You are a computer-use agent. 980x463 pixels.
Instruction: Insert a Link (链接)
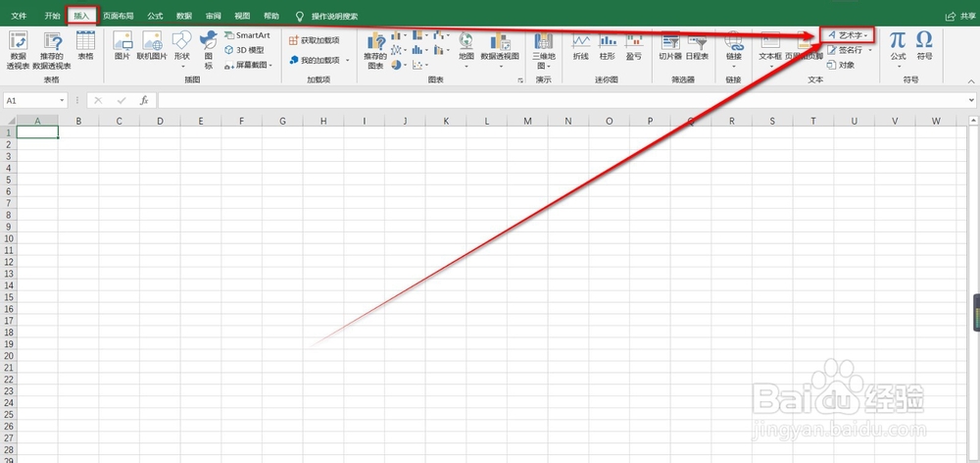(733, 49)
